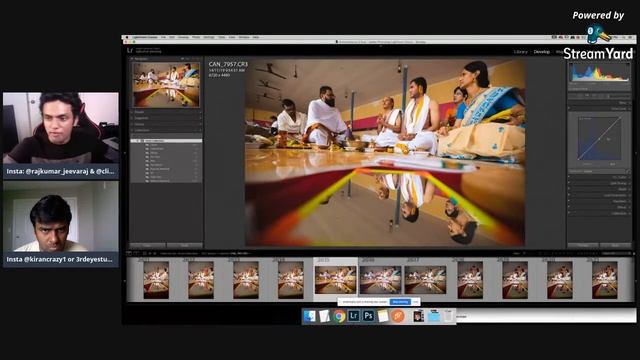The height and width of the screenshot is (360, 640).
Task: Select the last filmstrip thumbnail
Action: point(604,280)
